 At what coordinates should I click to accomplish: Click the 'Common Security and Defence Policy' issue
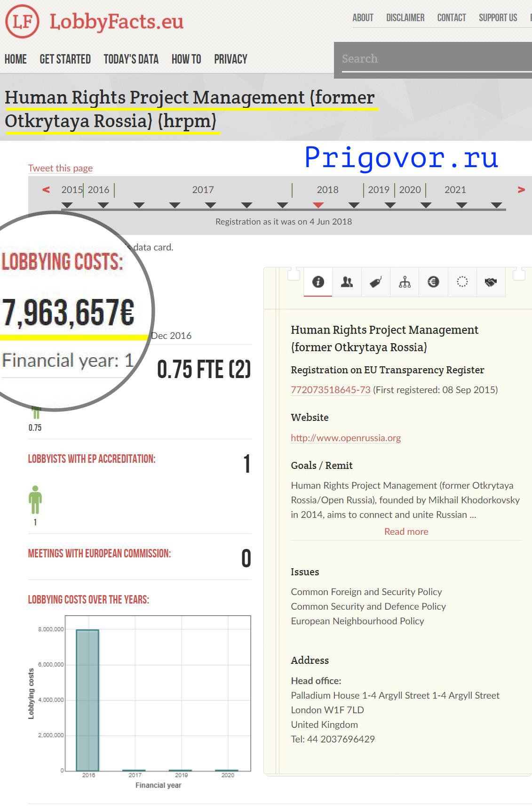tap(368, 606)
